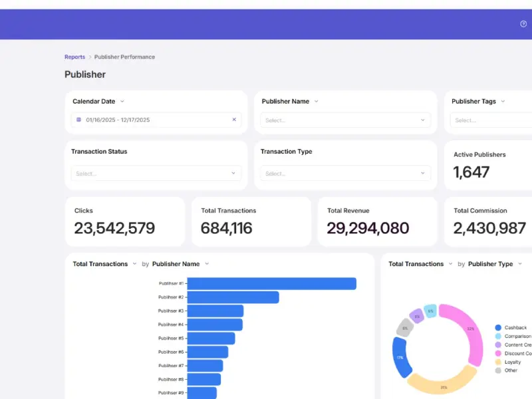Image resolution: width=532 pixels, height=399 pixels.
Task: Select the Publisher #1 bar
Action: coord(272,284)
